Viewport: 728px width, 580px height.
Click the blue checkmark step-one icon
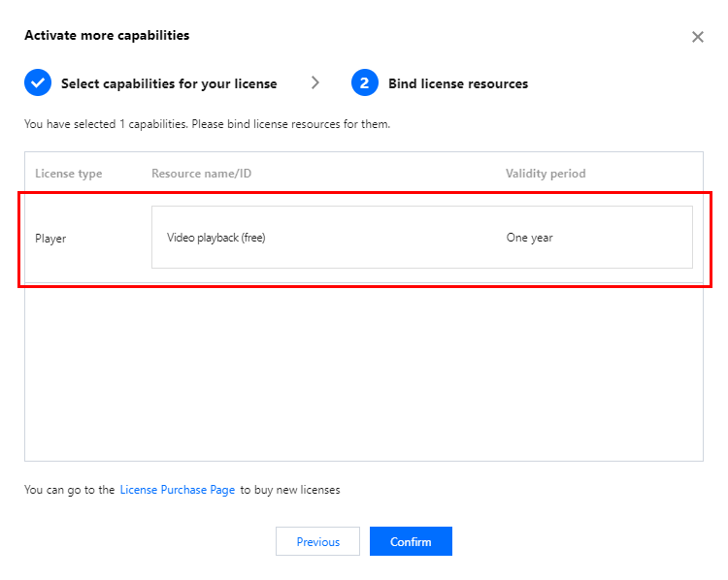38,82
